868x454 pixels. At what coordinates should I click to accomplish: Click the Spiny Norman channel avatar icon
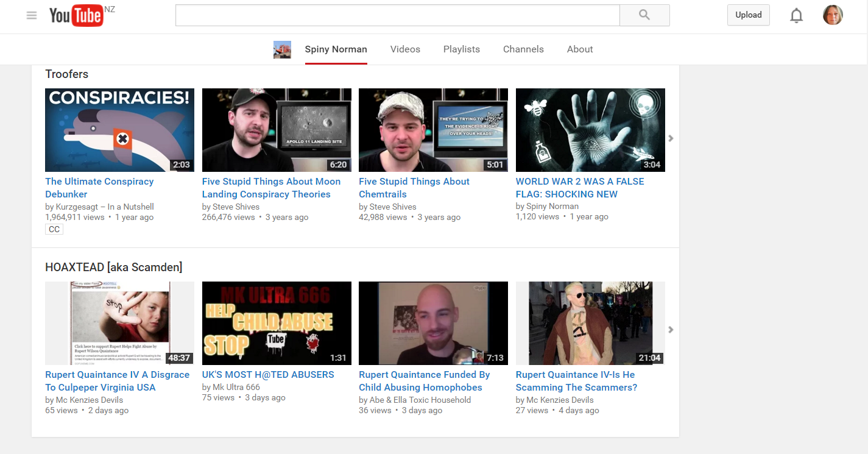(x=282, y=49)
